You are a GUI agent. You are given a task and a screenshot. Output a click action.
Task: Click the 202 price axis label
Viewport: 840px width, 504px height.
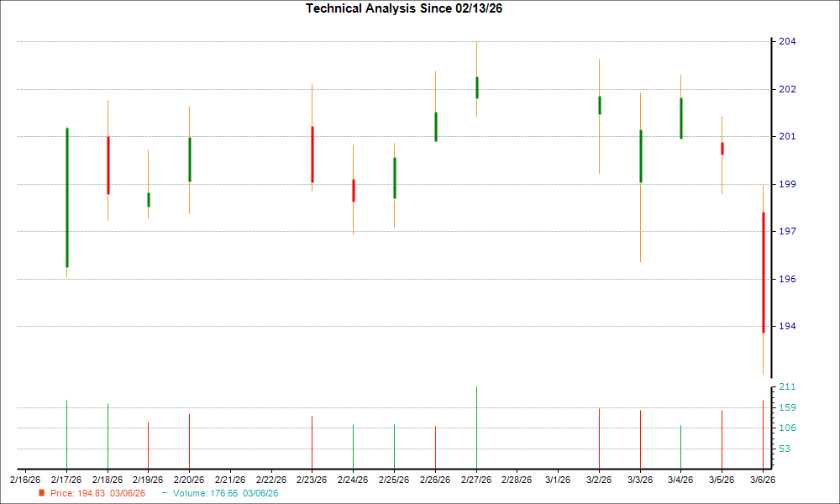click(787, 89)
